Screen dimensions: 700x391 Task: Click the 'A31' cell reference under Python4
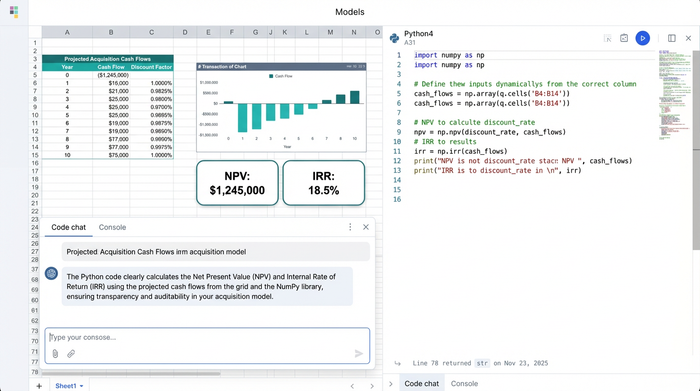(x=409, y=43)
